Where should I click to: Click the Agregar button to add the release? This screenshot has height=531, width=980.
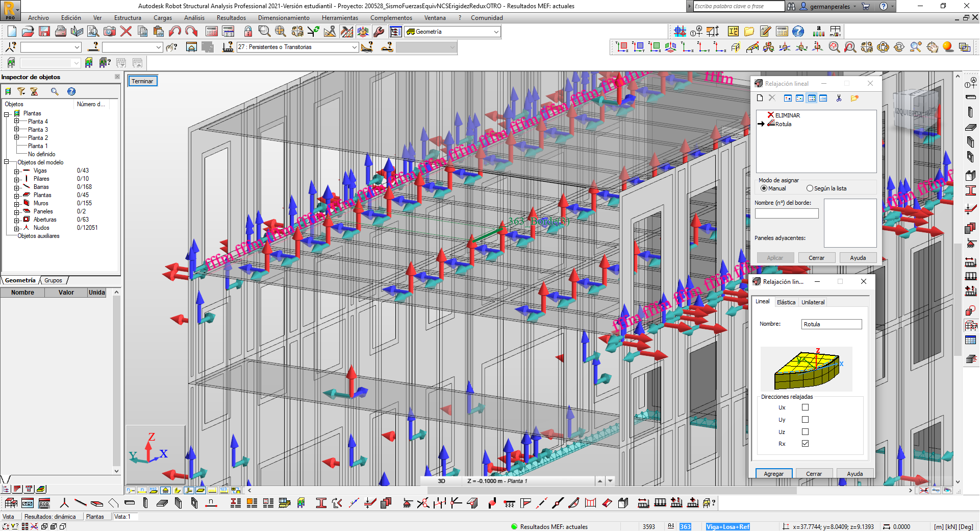(x=773, y=473)
